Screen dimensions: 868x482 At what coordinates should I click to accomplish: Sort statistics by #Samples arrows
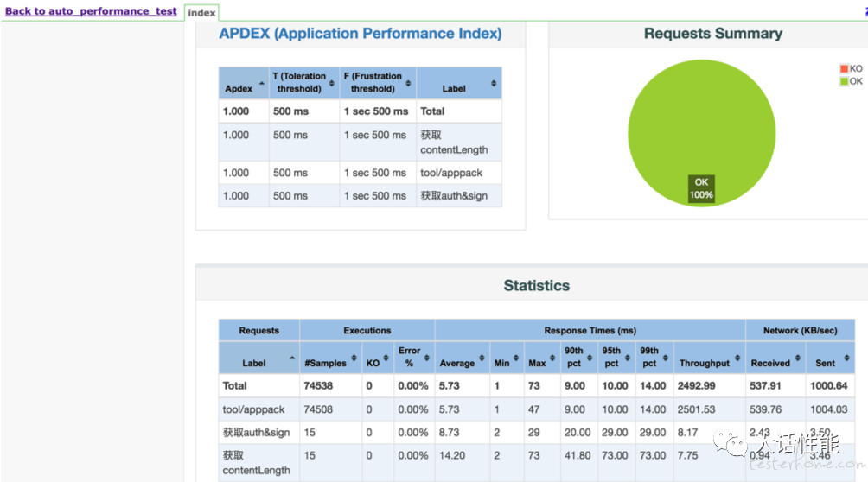click(x=354, y=358)
